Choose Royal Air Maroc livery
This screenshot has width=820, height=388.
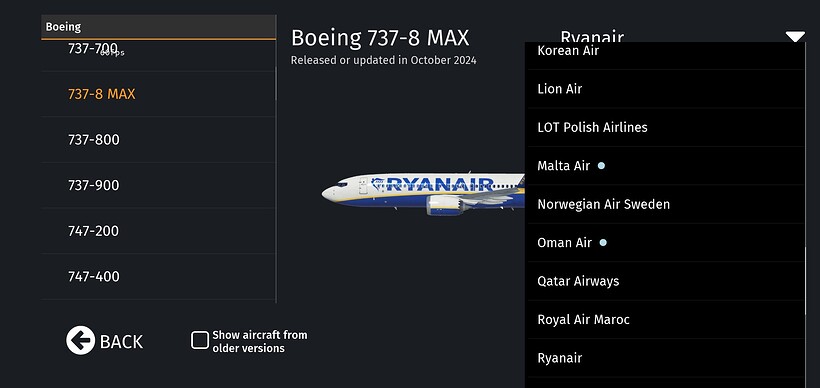(665, 319)
